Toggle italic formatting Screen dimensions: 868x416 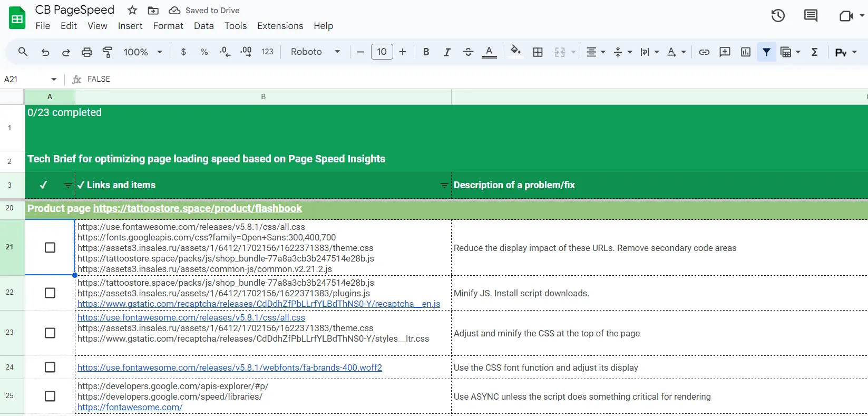click(447, 52)
